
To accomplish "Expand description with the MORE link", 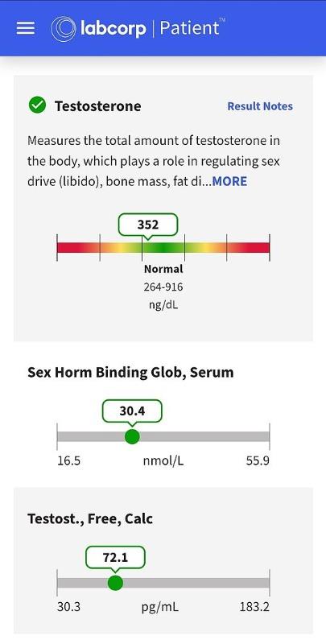I will 229,182.
